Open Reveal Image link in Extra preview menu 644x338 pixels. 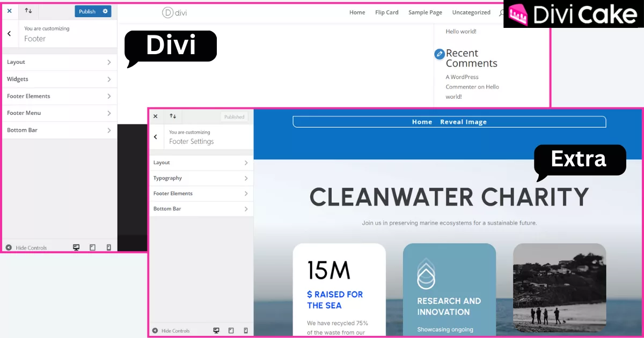pos(463,122)
